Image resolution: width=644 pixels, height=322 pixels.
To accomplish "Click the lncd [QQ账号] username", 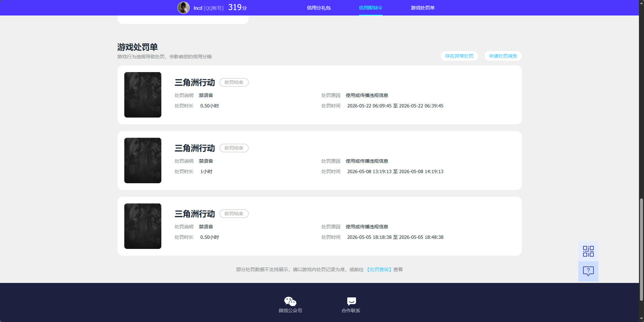I will pyautogui.click(x=208, y=8).
